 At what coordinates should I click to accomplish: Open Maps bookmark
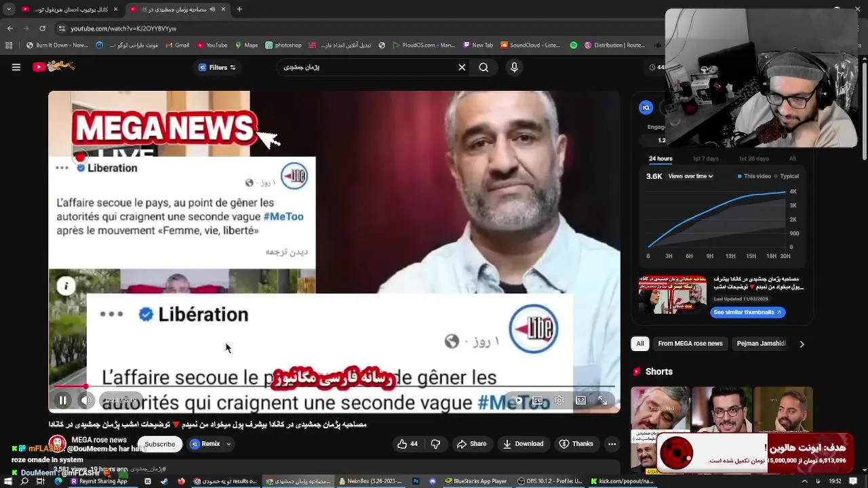tap(245, 45)
